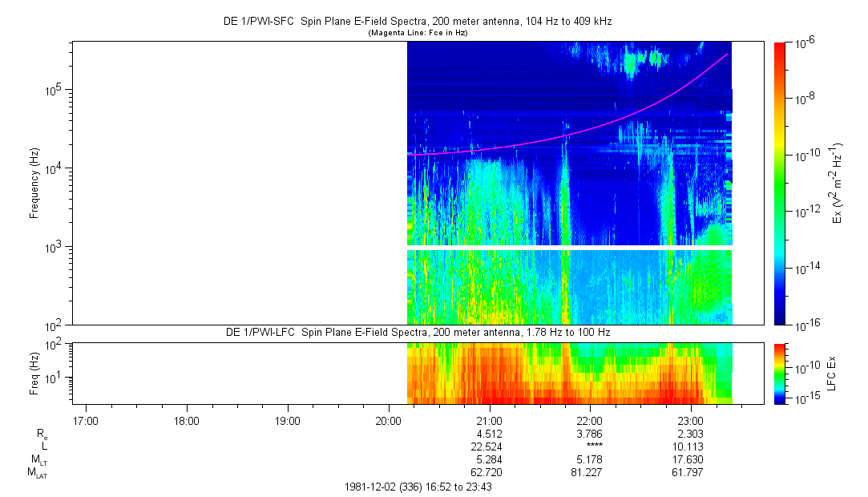Click the Freq (Hz) label of lower panel
Viewport: 868px width, 497px height.
coord(34,373)
